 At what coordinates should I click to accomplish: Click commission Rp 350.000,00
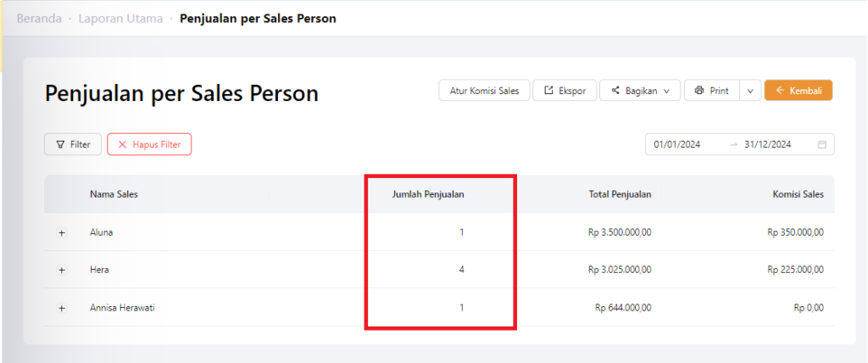(x=795, y=232)
